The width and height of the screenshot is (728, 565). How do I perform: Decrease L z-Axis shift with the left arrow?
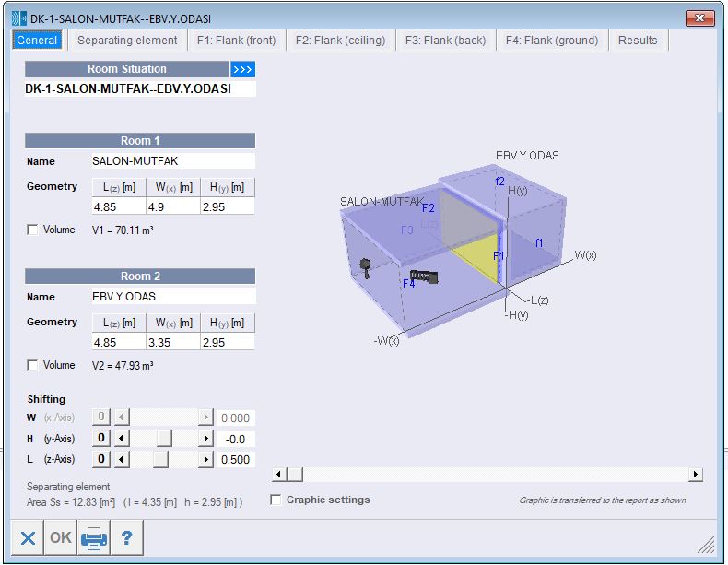(x=122, y=459)
